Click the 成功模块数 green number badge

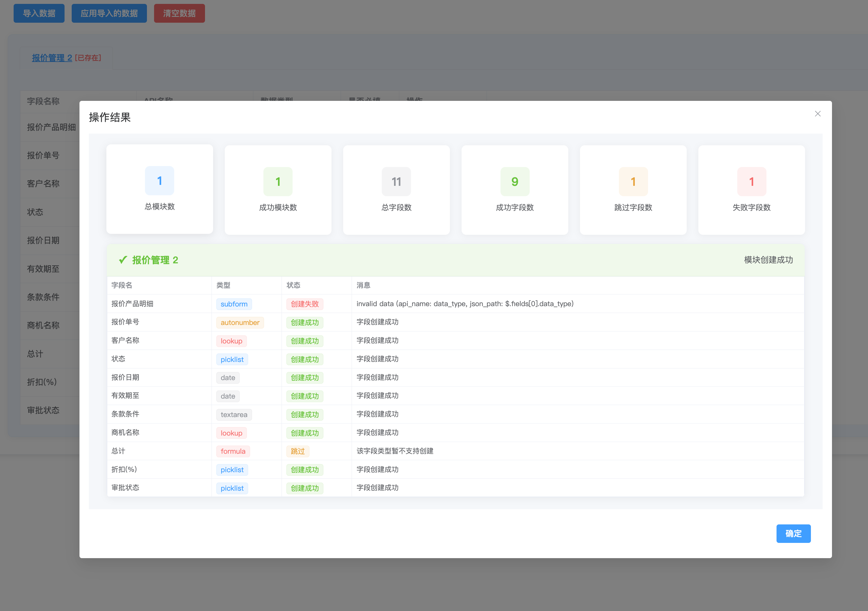(278, 182)
